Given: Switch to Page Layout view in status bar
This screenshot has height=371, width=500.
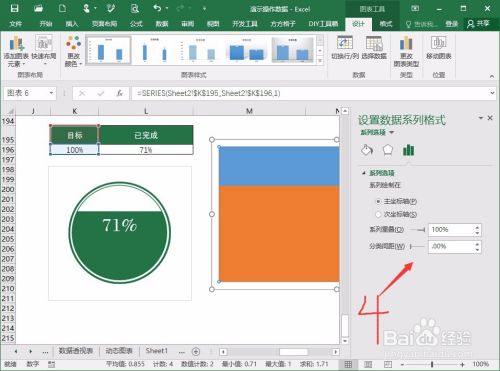Looking at the screenshot, I should coord(368,364).
